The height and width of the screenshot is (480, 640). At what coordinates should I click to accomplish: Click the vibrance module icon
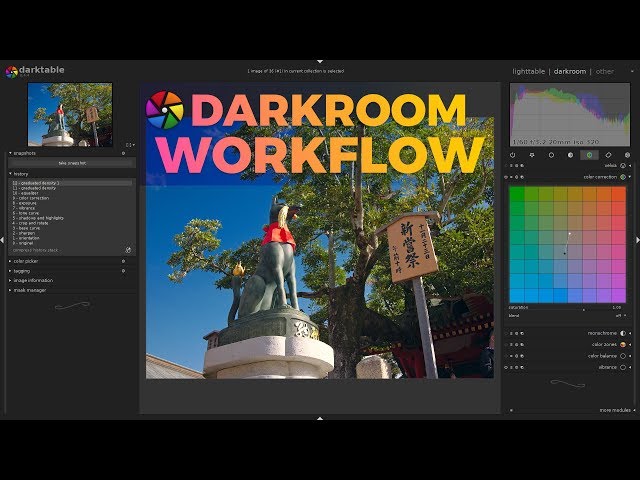coord(623,367)
